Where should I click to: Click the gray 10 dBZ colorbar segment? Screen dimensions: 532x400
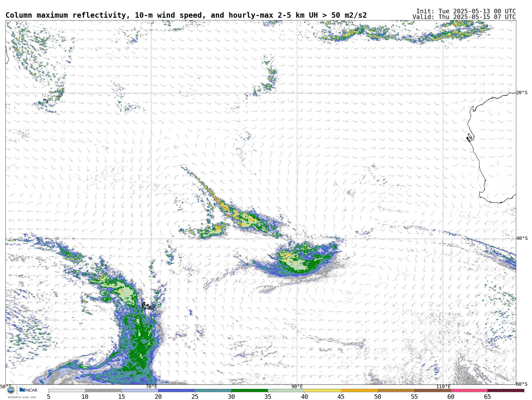coord(103,391)
